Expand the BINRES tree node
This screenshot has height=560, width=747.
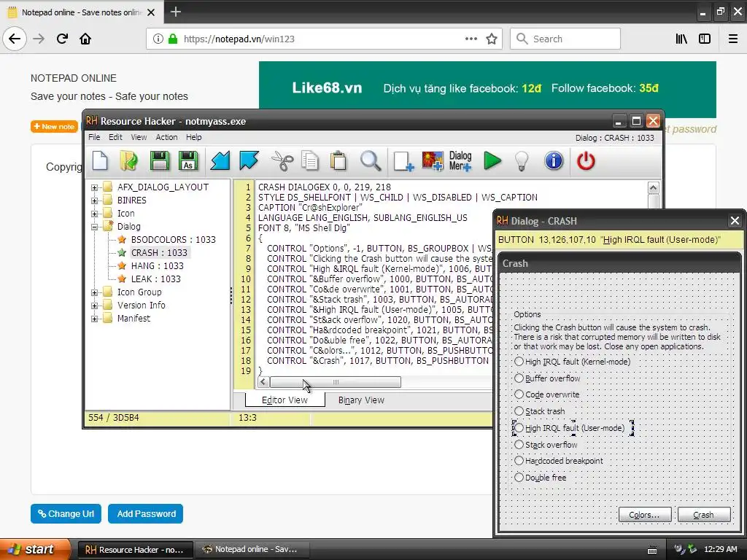(94, 201)
